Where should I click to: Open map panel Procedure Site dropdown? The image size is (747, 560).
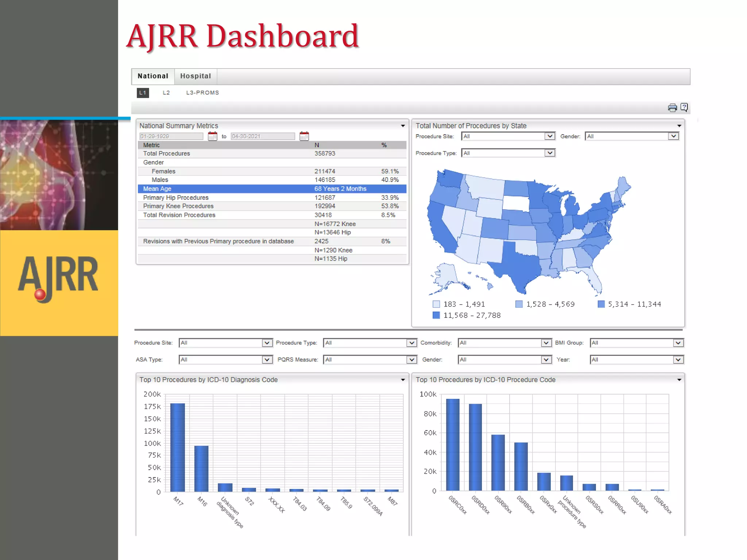[508, 136]
